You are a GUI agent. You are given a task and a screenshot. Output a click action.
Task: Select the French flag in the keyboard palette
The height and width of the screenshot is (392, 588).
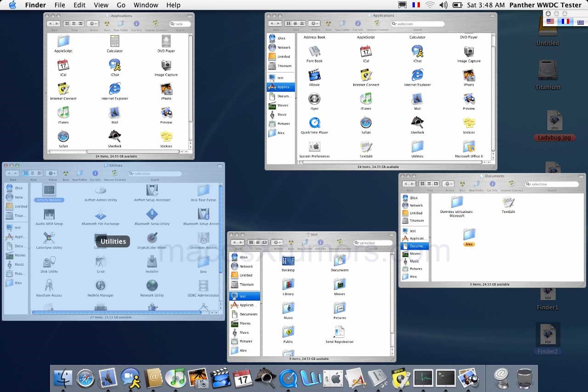coord(565,22)
